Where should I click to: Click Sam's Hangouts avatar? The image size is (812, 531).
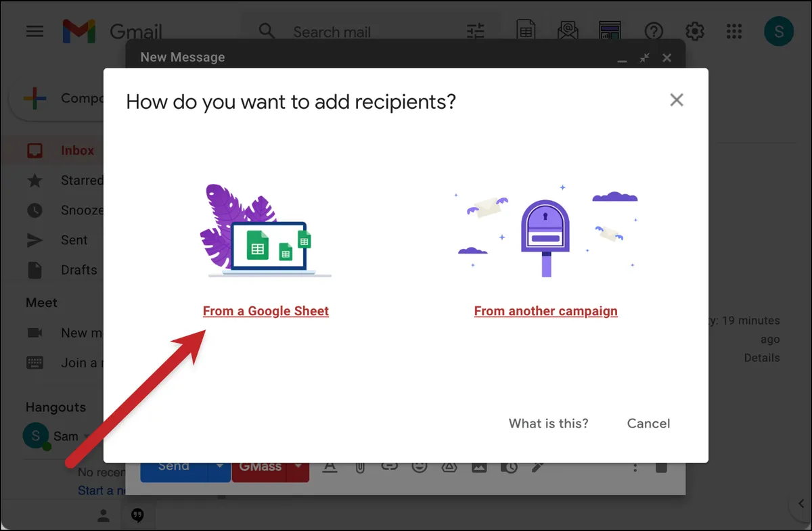tap(36, 436)
